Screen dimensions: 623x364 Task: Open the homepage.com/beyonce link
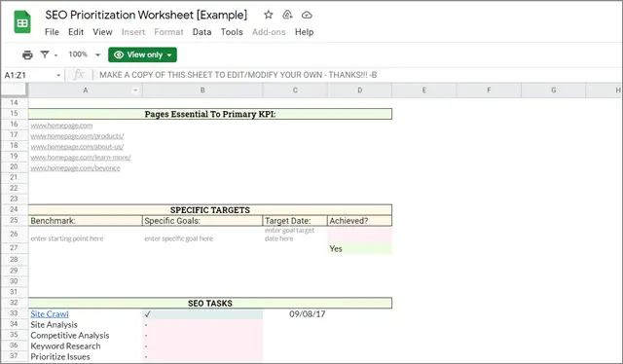(x=75, y=168)
